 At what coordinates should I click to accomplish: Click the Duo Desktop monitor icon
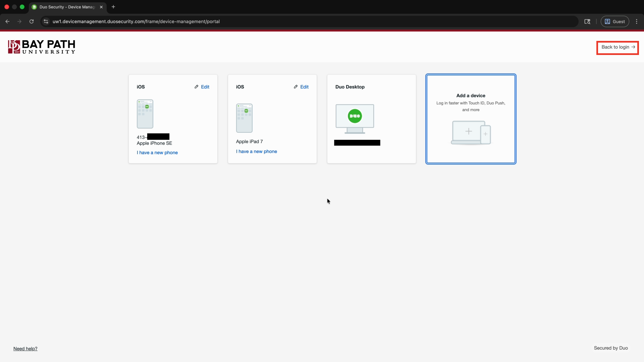pyautogui.click(x=355, y=119)
